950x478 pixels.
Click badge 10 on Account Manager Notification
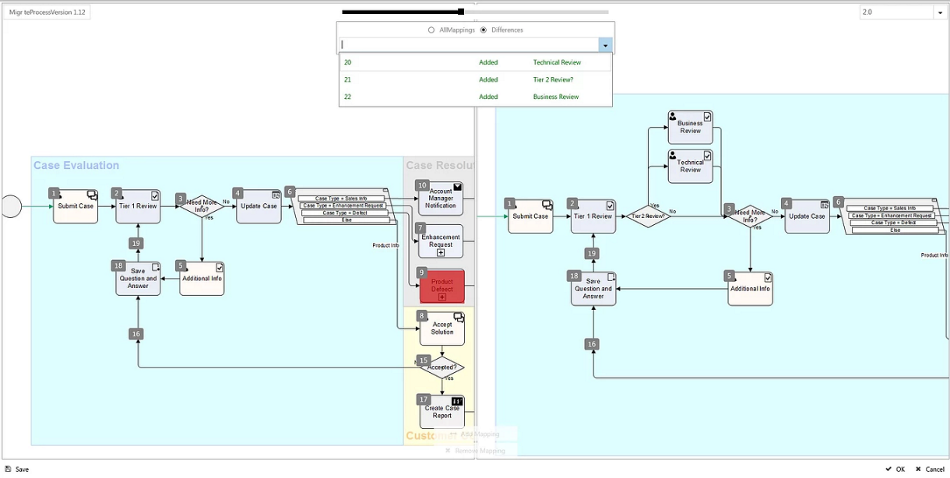click(423, 185)
